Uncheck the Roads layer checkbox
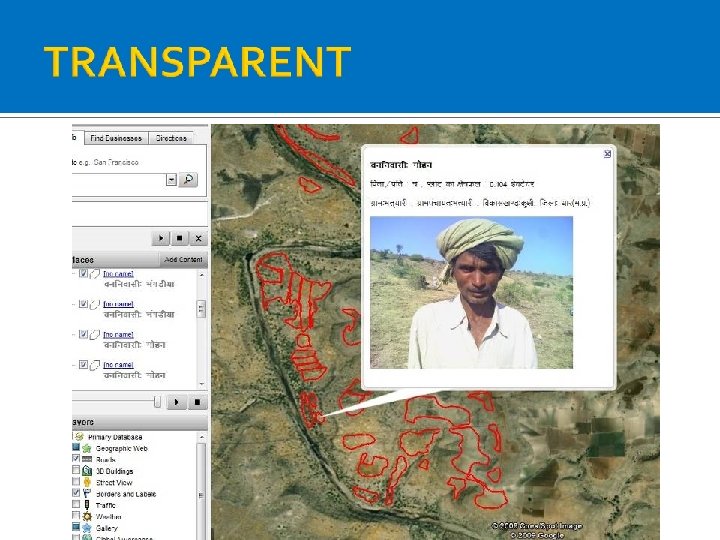720x540 pixels. (76, 459)
